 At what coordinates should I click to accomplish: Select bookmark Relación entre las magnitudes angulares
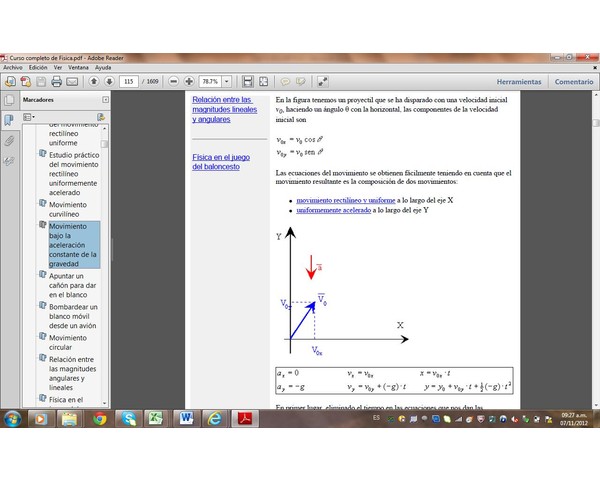[x=72, y=374]
